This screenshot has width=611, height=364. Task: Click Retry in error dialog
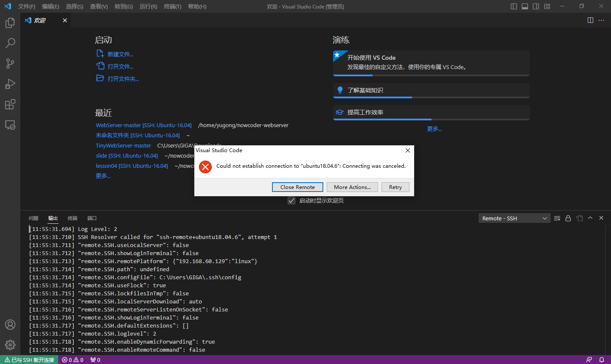point(395,187)
